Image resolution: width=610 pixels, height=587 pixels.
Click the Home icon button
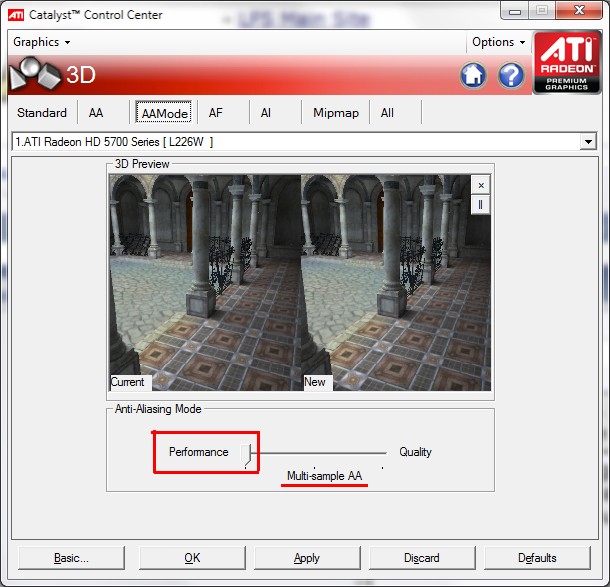coord(473,75)
